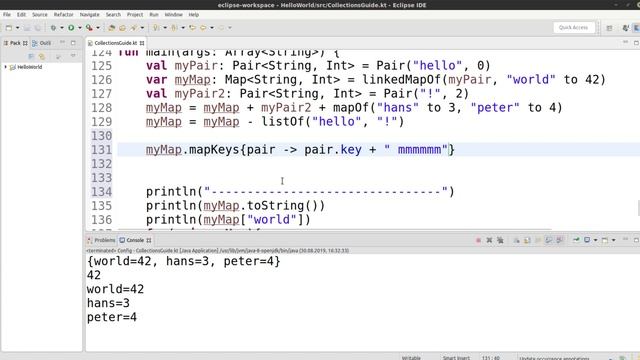Click the Back navigation arrow icon
The width and height of the screenshot is (640, 360).
tap(203, 28)
